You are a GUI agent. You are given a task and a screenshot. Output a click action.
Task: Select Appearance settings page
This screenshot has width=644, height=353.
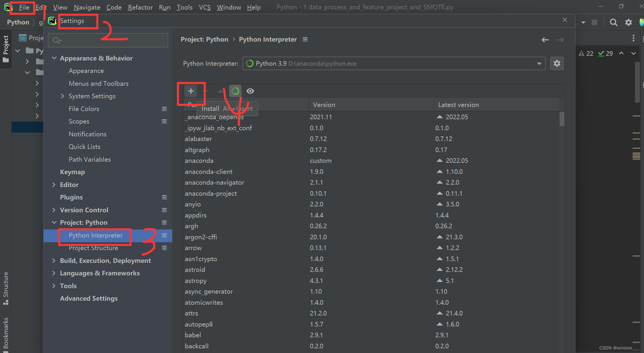[86, 71]
